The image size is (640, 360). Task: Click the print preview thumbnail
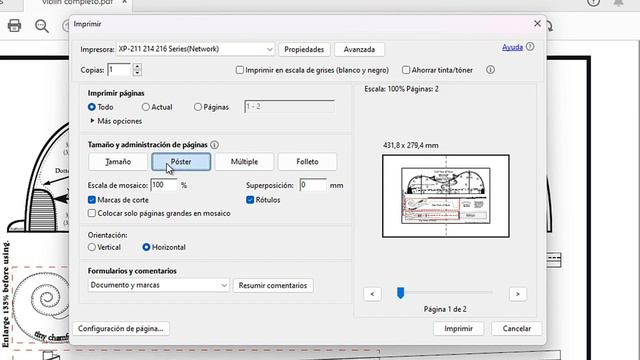coord(446,196)
